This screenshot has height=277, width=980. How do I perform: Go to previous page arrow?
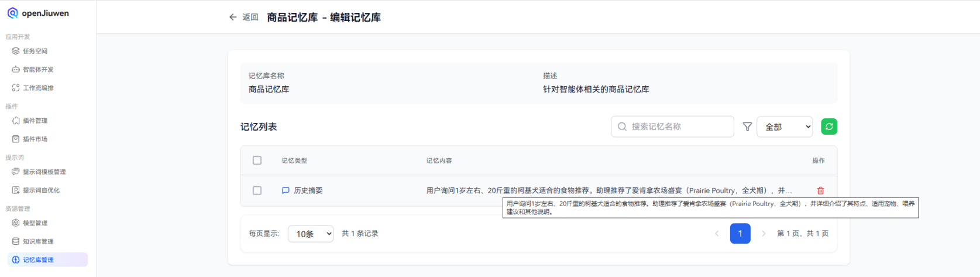(x=717, y=234)
